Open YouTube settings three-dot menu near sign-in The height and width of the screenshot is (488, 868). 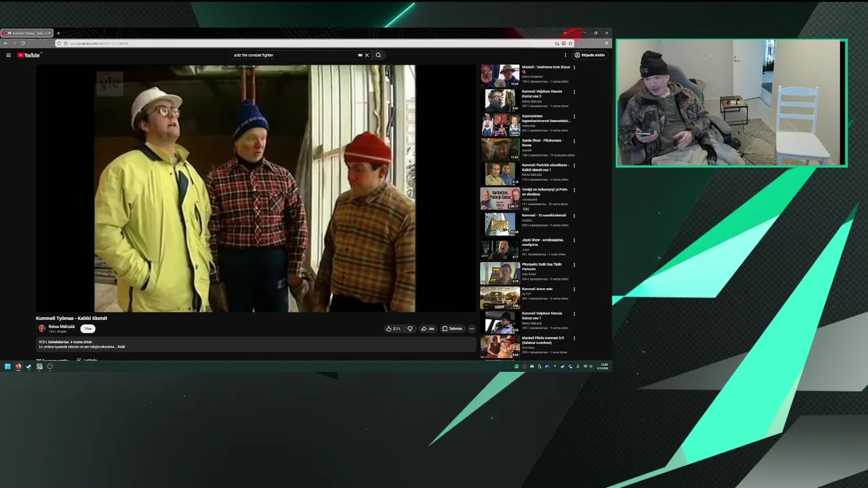point(567,55)
